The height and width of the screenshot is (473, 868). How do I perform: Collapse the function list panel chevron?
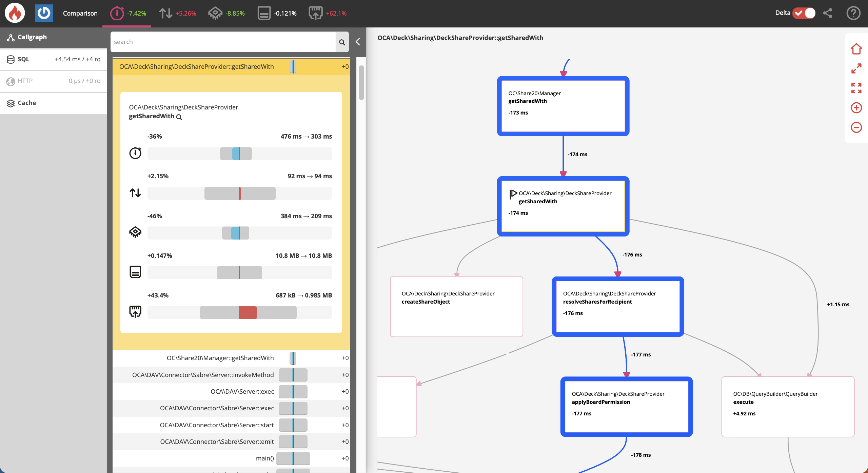pos(358,42)
